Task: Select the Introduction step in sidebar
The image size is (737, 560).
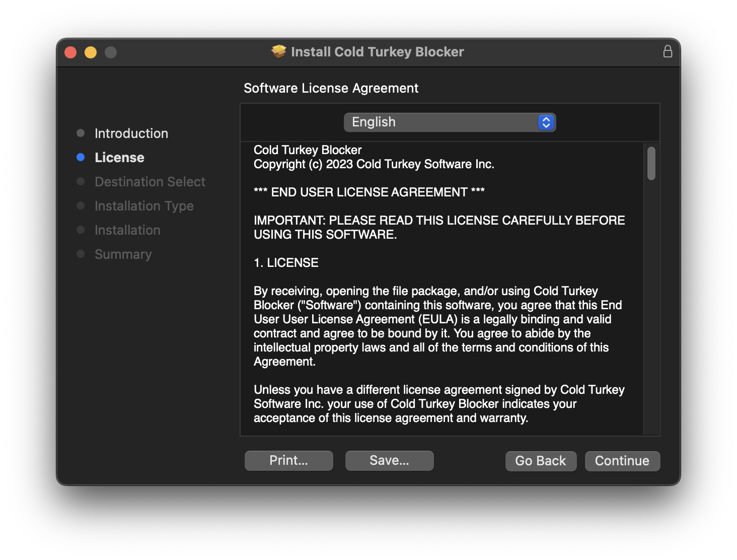Action: point(131,133)
